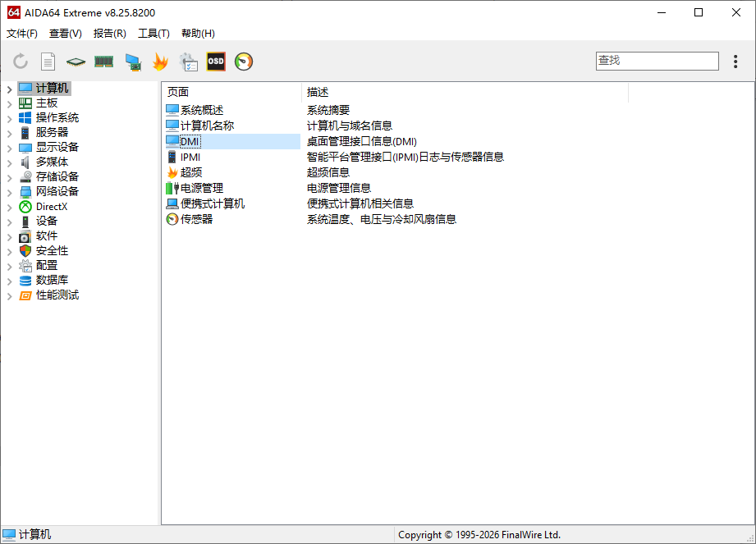
Task: Click the gauge benchmark toolbar icon
Action: coord(243,61)
